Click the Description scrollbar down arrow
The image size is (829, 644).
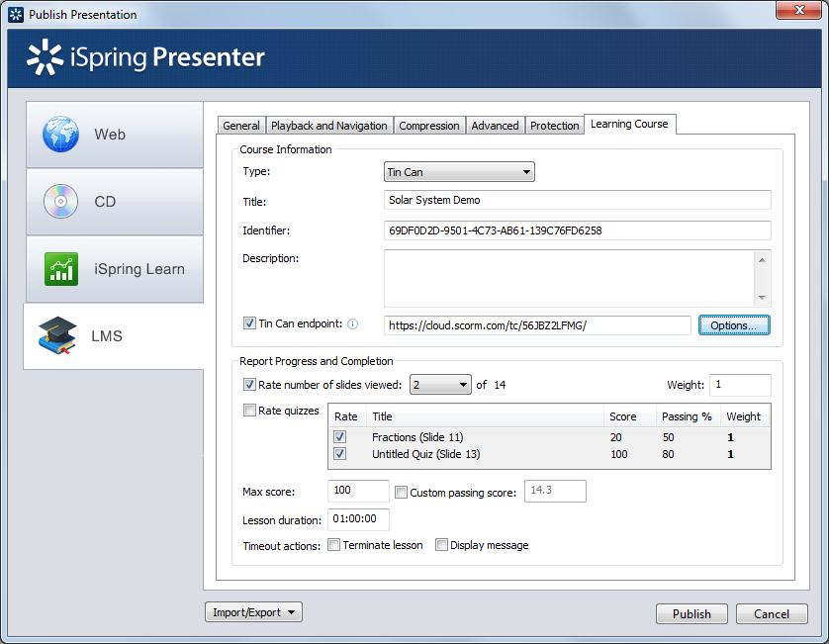[762, 298]
